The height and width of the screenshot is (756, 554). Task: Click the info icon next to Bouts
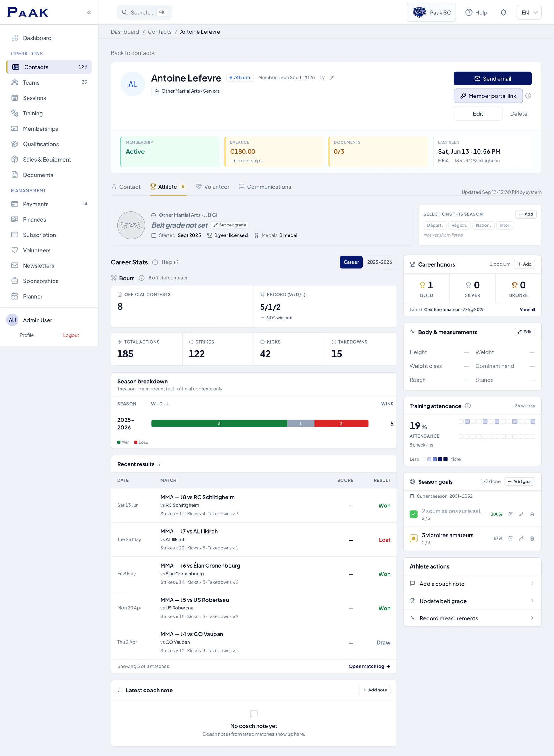(x=141, y=278)
